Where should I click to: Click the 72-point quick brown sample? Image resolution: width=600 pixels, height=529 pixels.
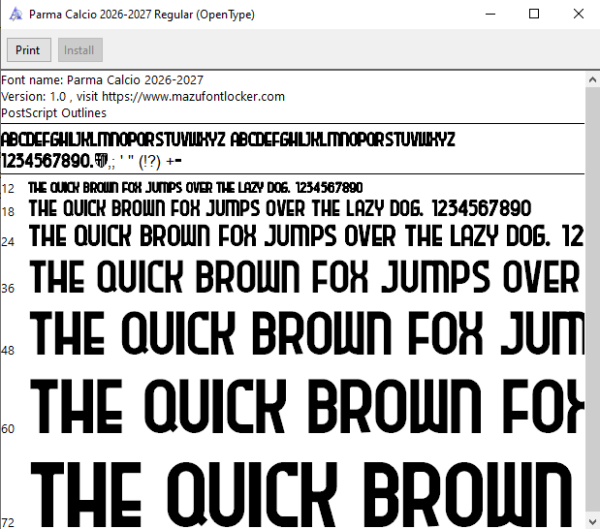tap(301, 495)
